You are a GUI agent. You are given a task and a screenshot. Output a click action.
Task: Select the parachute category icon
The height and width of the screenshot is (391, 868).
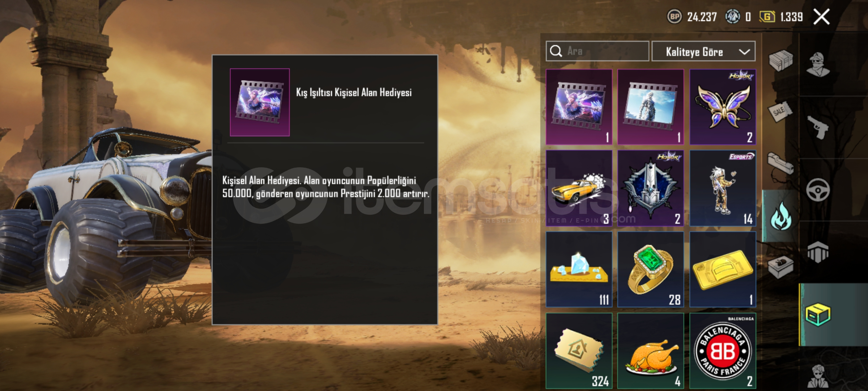[x=818, y=252]
